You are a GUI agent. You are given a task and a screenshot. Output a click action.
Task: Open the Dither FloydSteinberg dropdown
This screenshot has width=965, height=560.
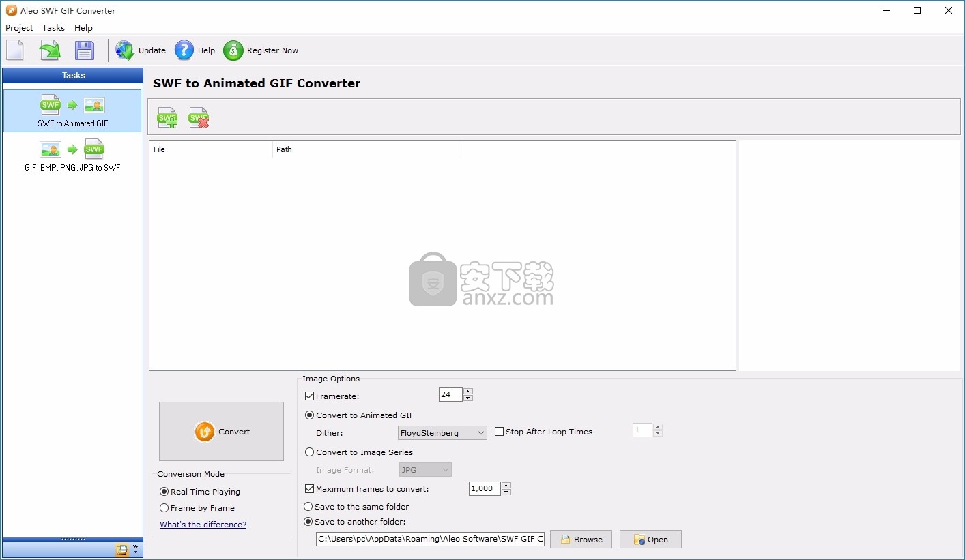pos(442,433)
